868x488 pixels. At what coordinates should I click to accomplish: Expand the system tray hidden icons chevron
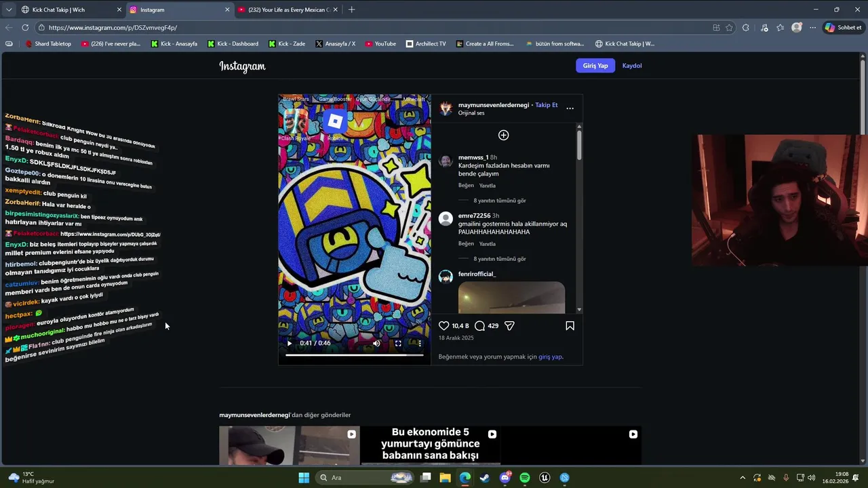743,478
